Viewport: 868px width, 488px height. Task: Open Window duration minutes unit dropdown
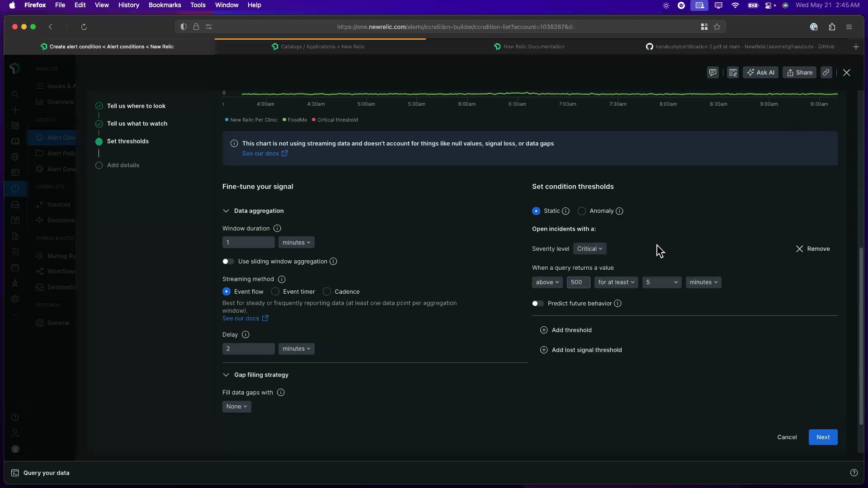(296, 243)
